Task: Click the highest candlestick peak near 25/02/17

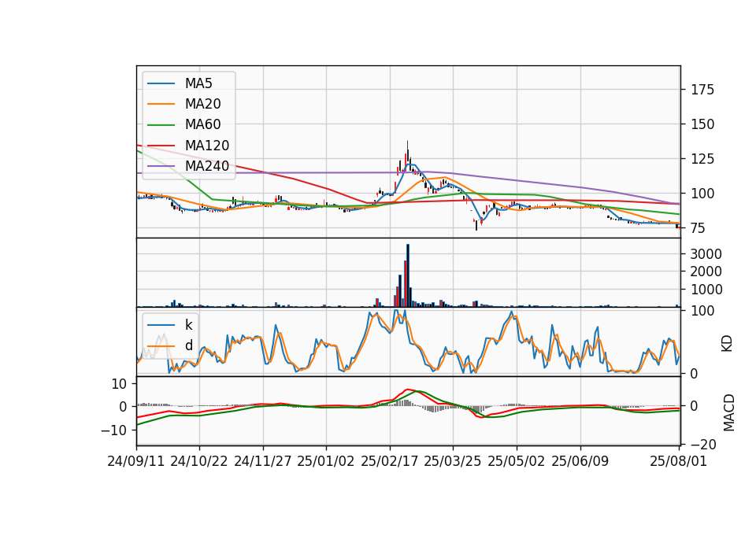Action: (x=407, y=152)
